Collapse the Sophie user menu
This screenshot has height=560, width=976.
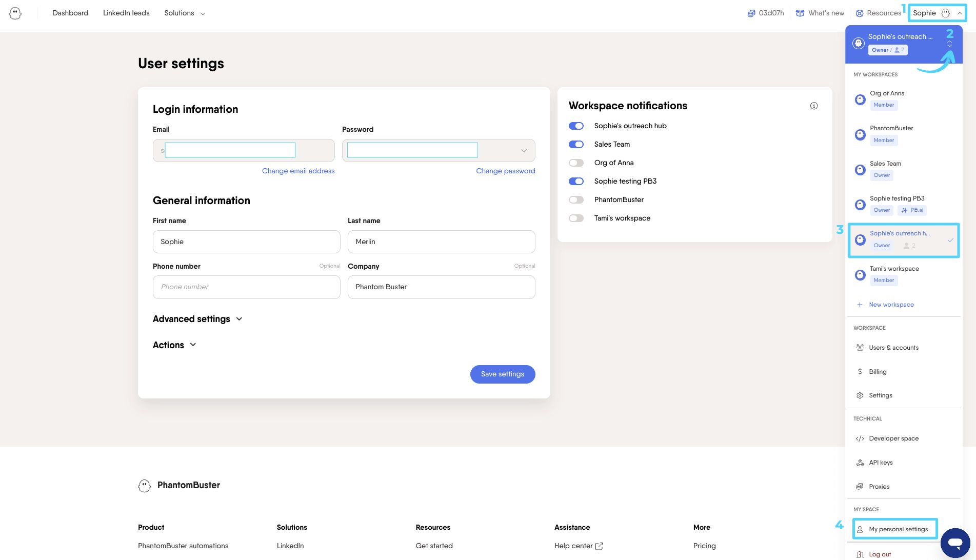click(938, 13)
